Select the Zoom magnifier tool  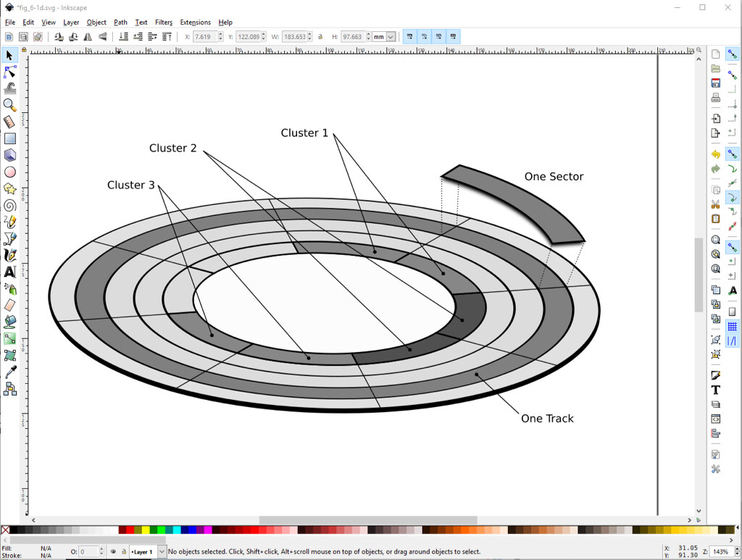tap(10, 105)
